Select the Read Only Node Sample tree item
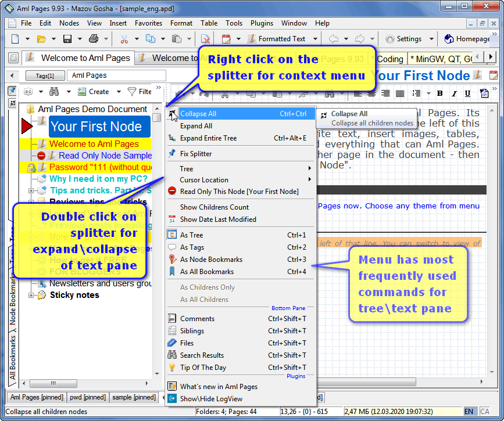The height and width of the screenshot is (421, 504). point(105,156)
